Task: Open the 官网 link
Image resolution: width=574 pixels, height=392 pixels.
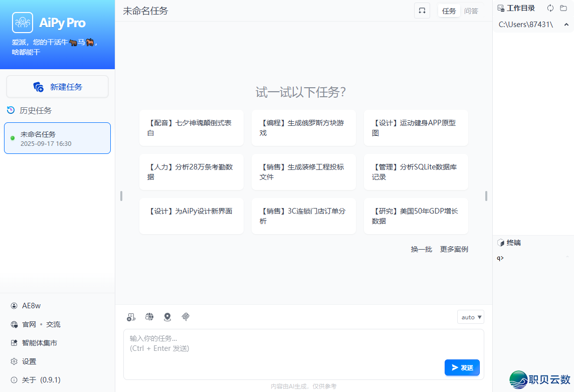Action: pos(29,324)
